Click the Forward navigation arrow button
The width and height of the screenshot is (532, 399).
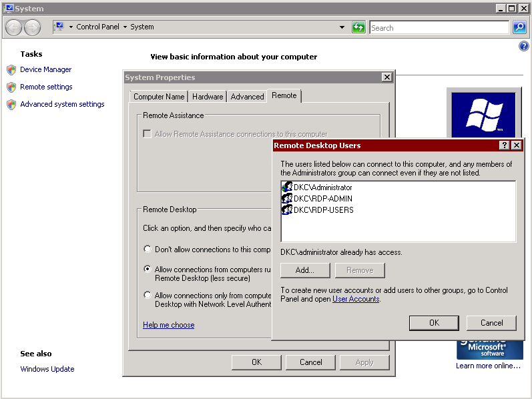(x=33, y=27)
